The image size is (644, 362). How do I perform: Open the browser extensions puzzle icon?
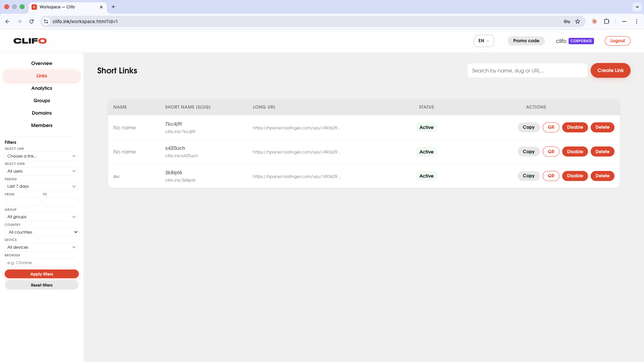click(x=606, y=21)
